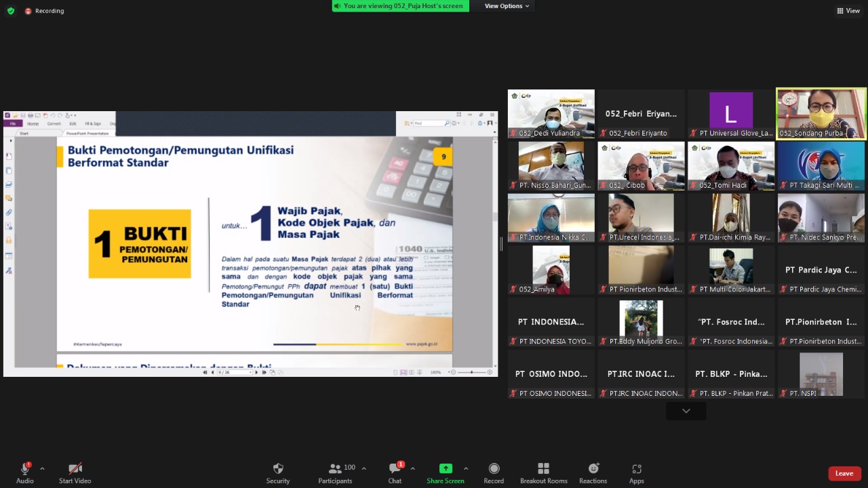Open the Reactions menu
Image resolution: width=868 pixels, height=488 pixels.
(593, 469)
